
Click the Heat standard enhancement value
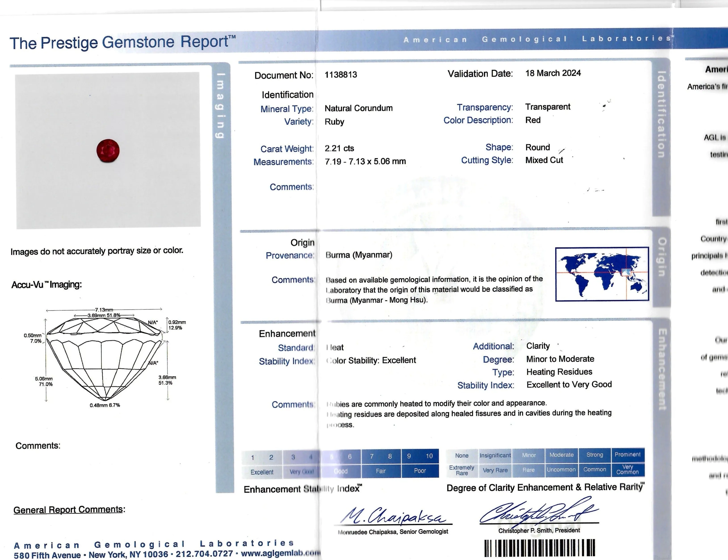[335, 347]
